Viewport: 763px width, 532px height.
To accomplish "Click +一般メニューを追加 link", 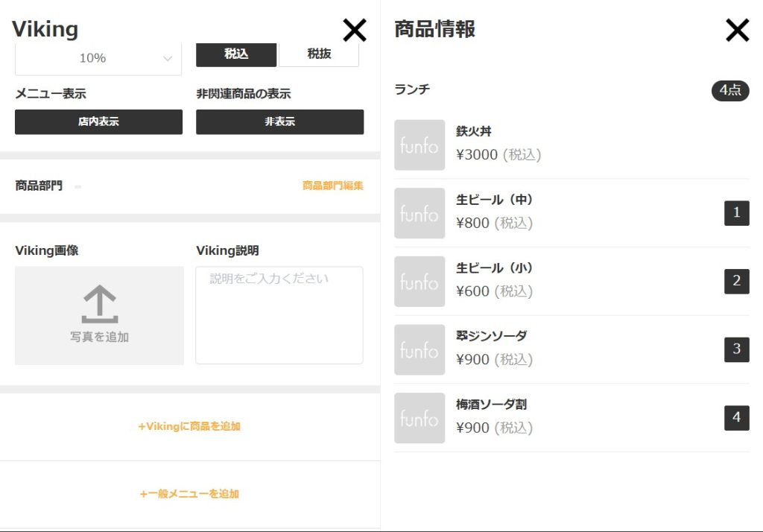I will [189, 494].
